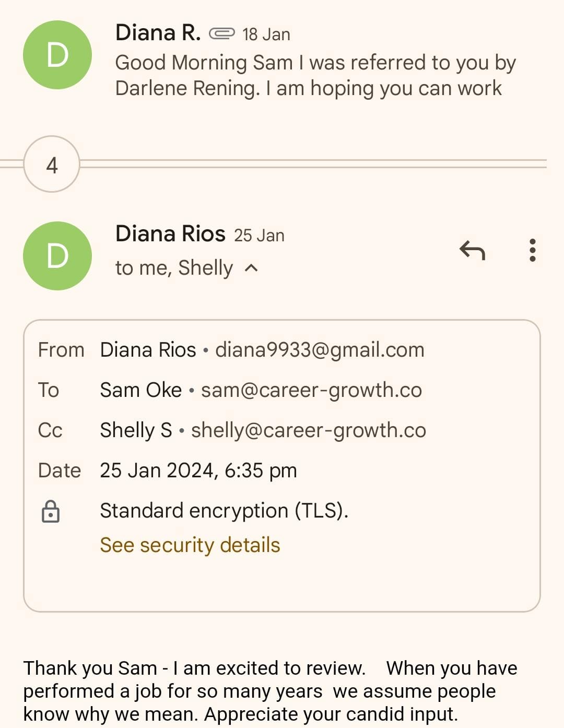Tap the "to me, Shelly" recipients summary
This screenshot has width=564, height=728.
point(174,268)
